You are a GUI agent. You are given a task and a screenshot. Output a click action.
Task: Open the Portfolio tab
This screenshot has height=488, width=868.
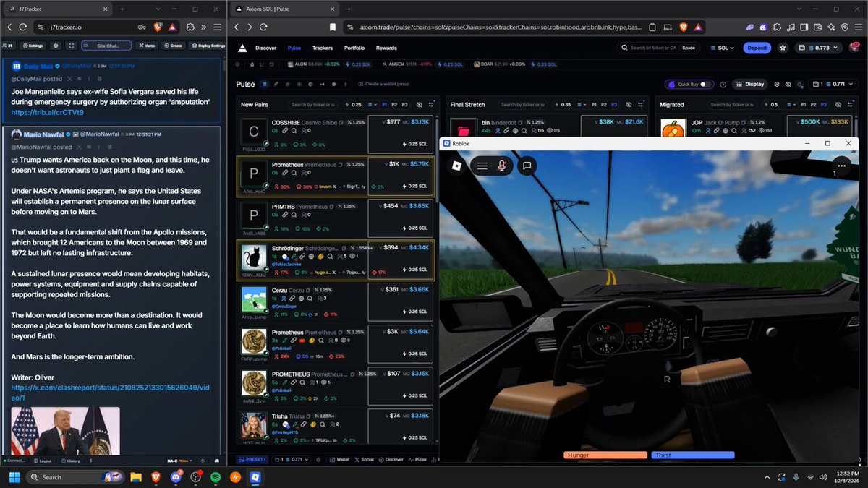[x=354, y=48]
